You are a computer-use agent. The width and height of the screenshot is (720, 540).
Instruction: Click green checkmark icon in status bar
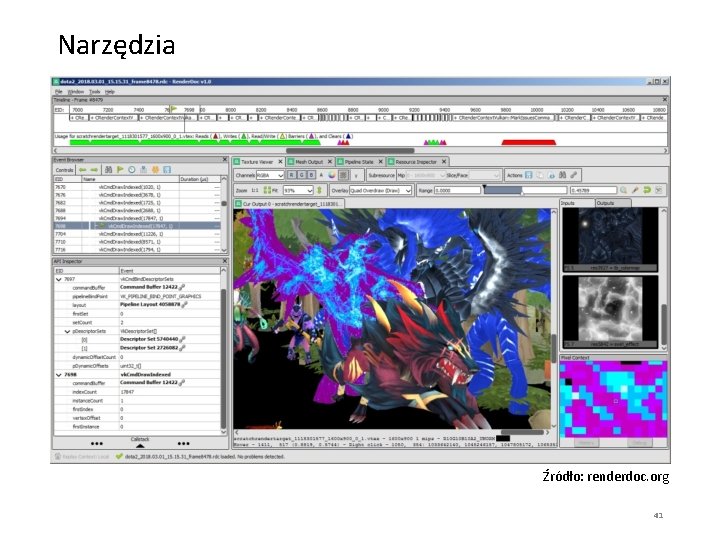tap(119, 456)
